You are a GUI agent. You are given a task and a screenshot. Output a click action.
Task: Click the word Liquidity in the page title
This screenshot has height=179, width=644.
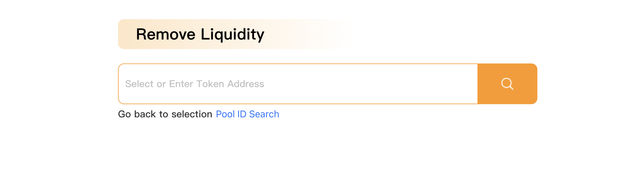(x=232, y=34)
